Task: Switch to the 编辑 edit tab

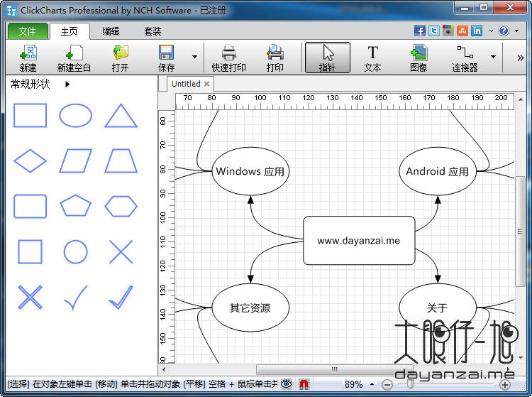Action: [x=111, y=31]
